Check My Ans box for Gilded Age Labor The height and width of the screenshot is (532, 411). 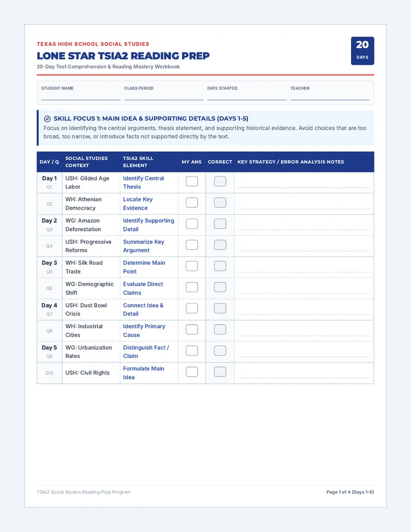click(192, 182)
